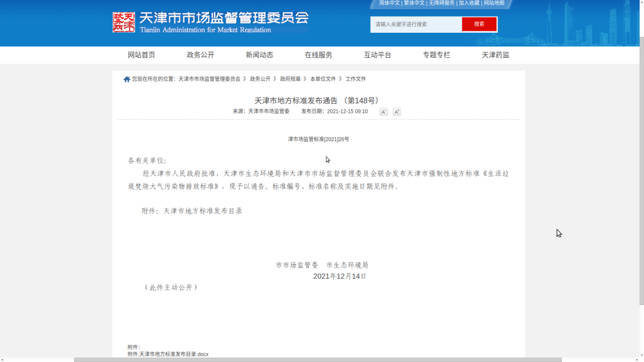
Task: Open the 政务公开 navigation menu
Action: point(200,55)
